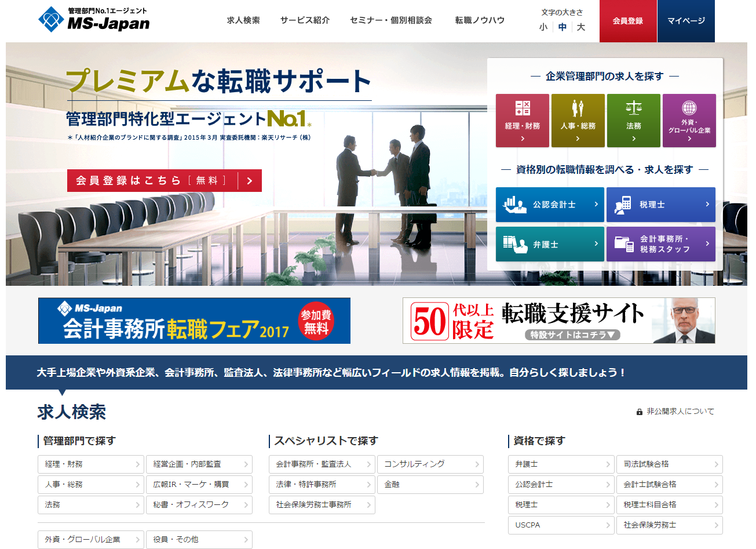Screen dimensions: 756x549
Task: Choose 広報IR・マーケ・購買 category
Action: tap(199, 485)
